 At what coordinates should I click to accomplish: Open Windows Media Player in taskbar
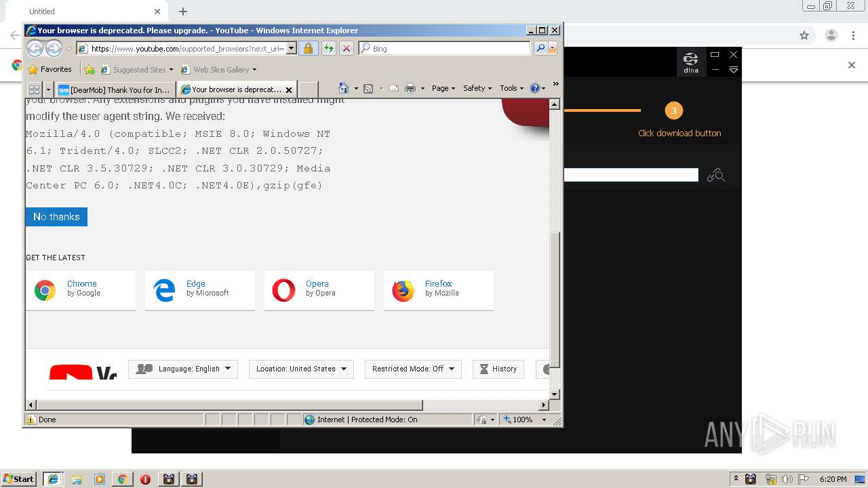click(100, 479)
